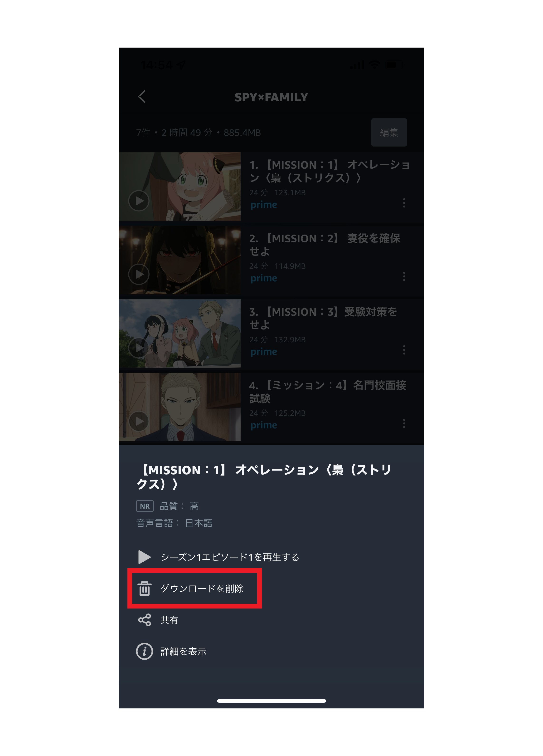
Task: Choose ダウンロードを削除 option
Action: (194, 588)
